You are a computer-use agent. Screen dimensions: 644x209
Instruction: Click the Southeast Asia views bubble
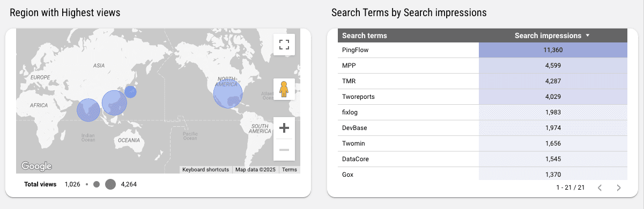tap(114, 103)
